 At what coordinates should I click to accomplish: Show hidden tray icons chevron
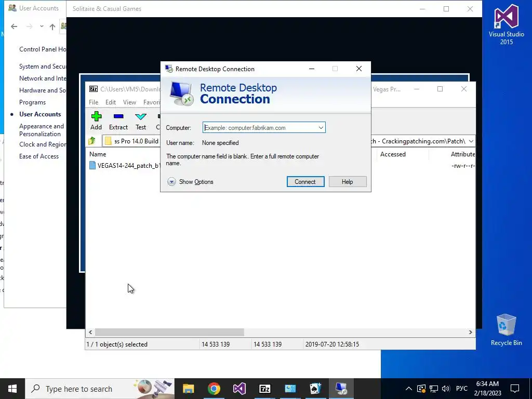pyautogui.click(x=409, y=389)
